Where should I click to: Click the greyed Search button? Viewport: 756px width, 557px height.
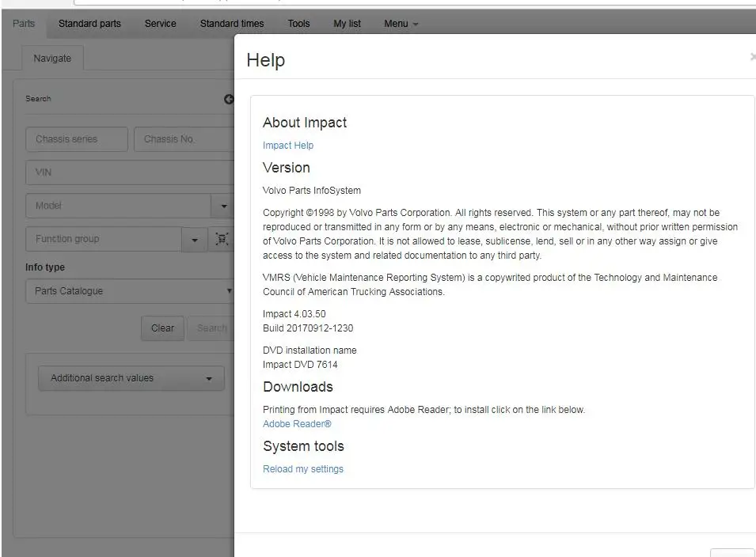click(x=211, y=328)
